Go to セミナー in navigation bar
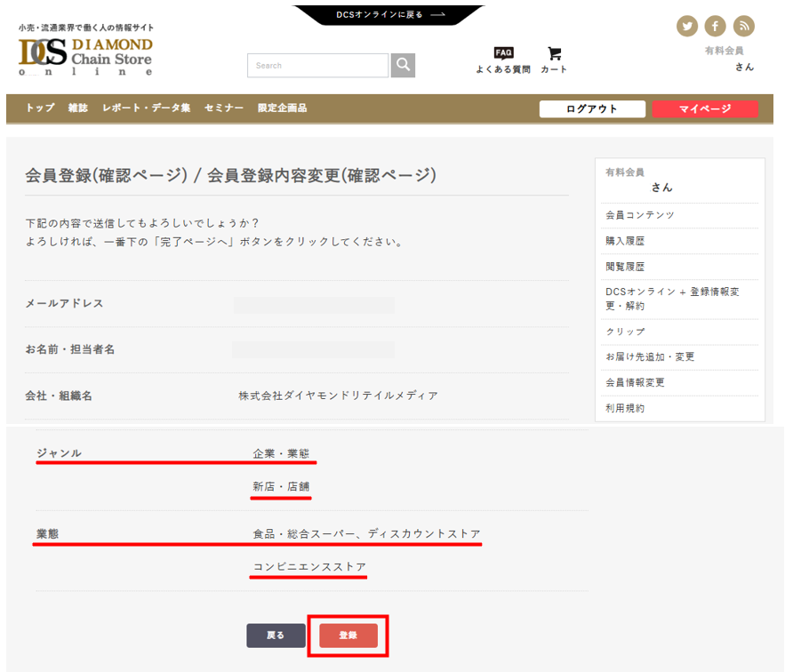The height and width of the screenshot is (672, 785). [x=224, y=108]
